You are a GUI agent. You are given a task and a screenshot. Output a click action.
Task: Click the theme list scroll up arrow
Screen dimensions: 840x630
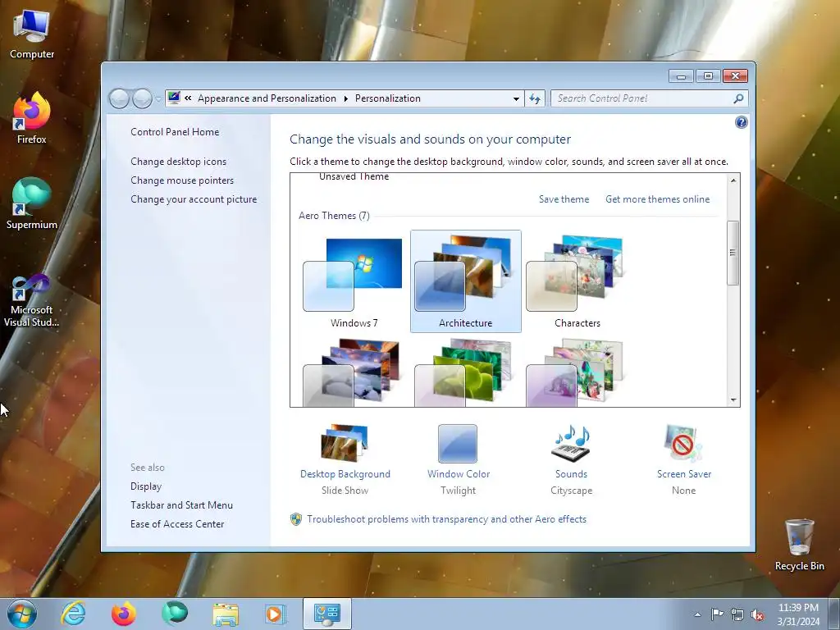pos(733,180)
